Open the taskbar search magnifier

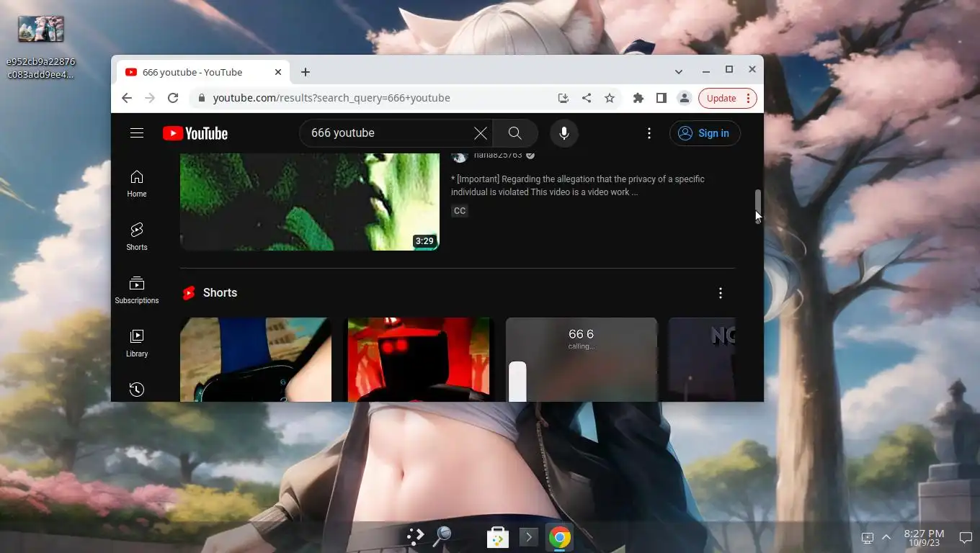442,536
